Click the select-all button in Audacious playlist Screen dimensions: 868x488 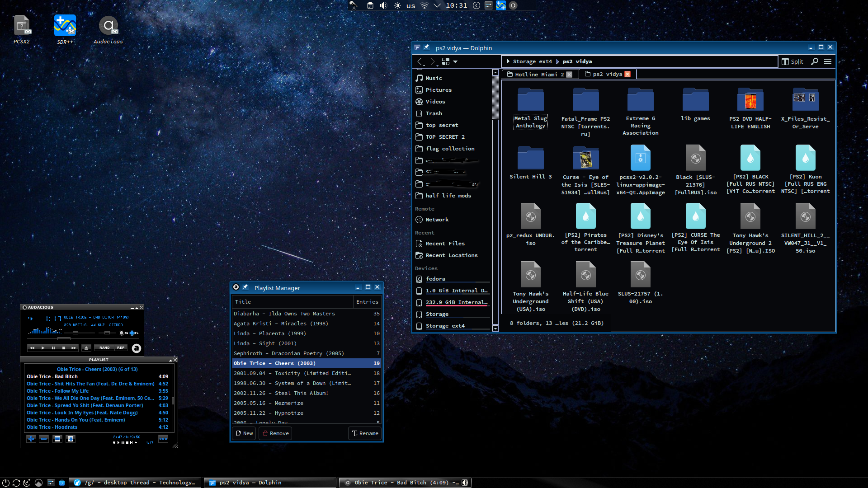pos(57,439)
